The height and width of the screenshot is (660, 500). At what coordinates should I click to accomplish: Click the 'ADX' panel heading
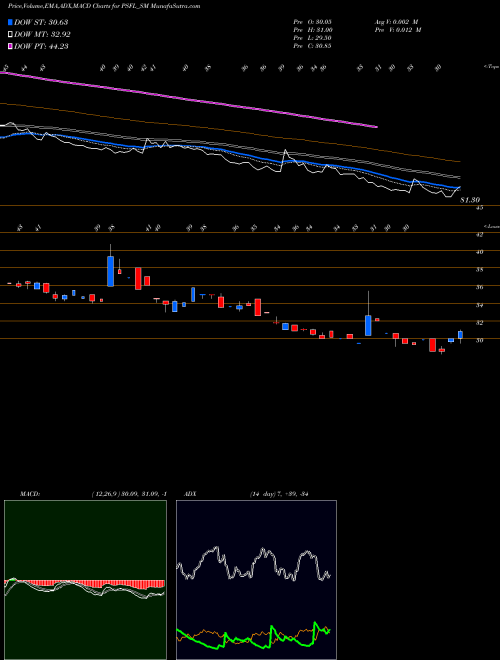(190, 494)
